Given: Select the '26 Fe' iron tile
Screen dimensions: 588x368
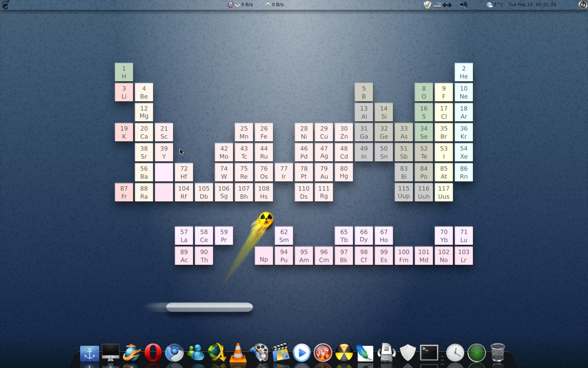Looking at the screenshot, I should click(x=264, y=132).
